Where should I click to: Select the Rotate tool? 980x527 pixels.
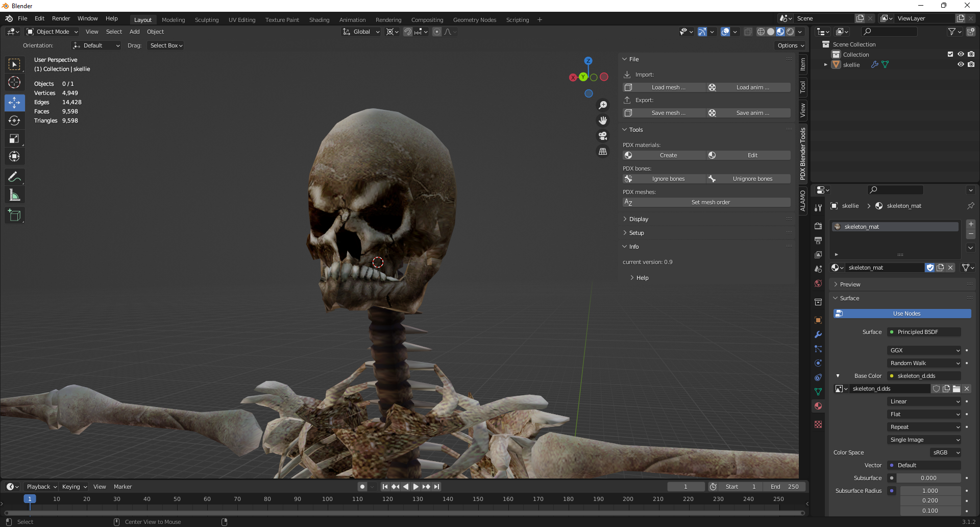pos(14,121)
